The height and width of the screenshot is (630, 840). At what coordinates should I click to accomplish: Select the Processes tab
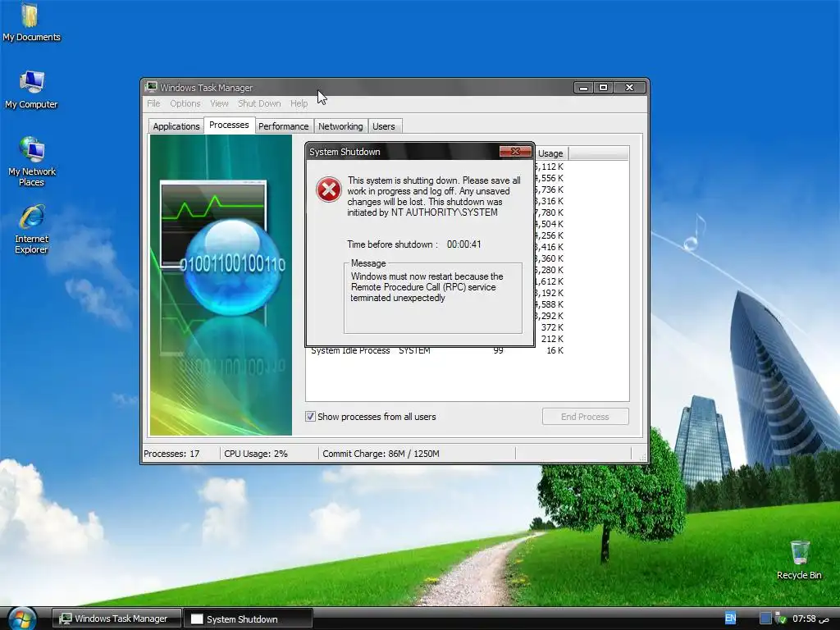(x=229, y=125)
